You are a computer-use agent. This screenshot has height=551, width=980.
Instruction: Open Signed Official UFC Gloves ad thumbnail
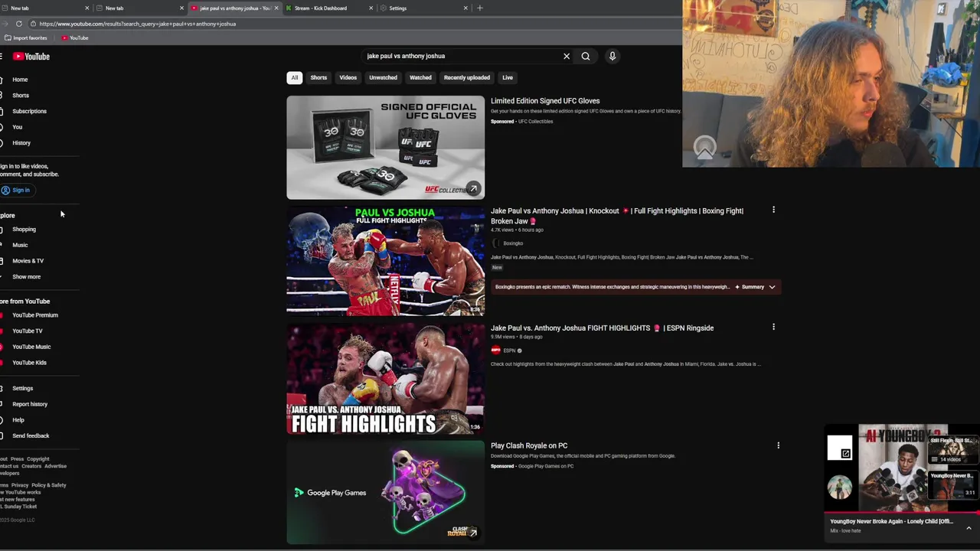pos(386,147)
